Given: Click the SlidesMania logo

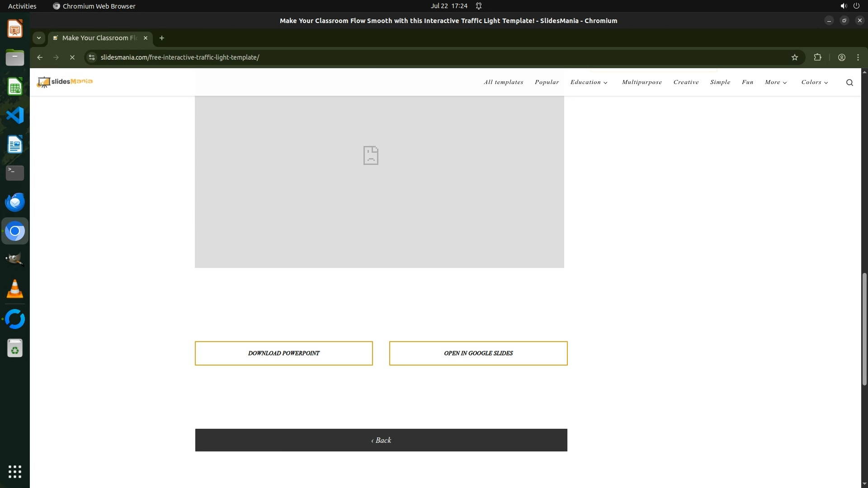Looking at the screenshot, I should point(65,82).
